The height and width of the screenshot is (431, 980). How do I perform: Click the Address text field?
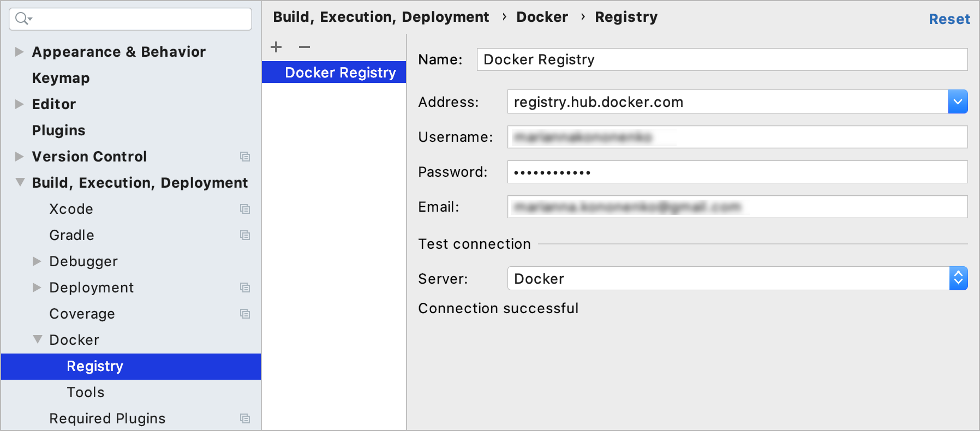(728, 102)
